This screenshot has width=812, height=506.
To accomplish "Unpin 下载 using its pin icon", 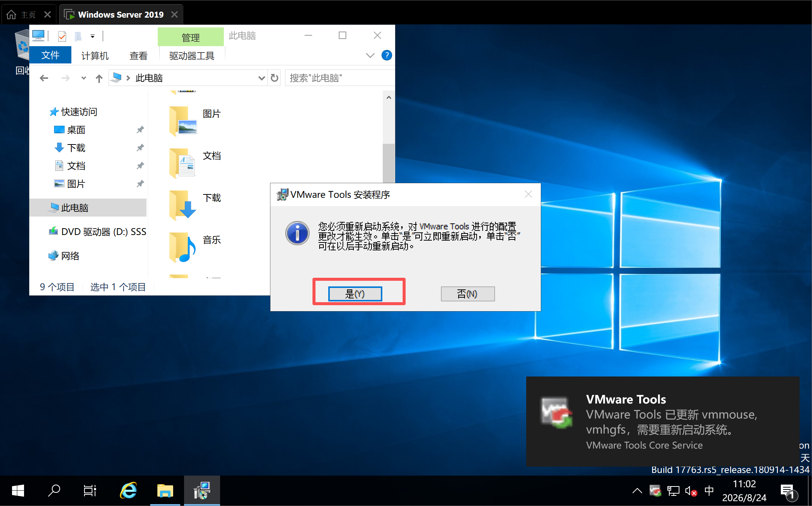I will [140, 148].
